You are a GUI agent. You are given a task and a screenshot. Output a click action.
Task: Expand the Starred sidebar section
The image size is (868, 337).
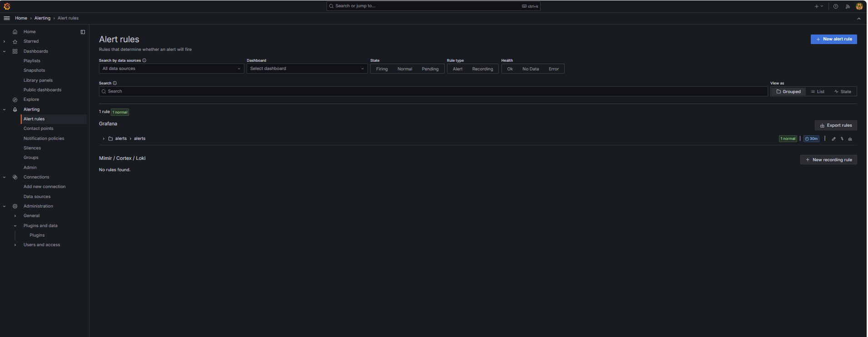pos(5,41)
